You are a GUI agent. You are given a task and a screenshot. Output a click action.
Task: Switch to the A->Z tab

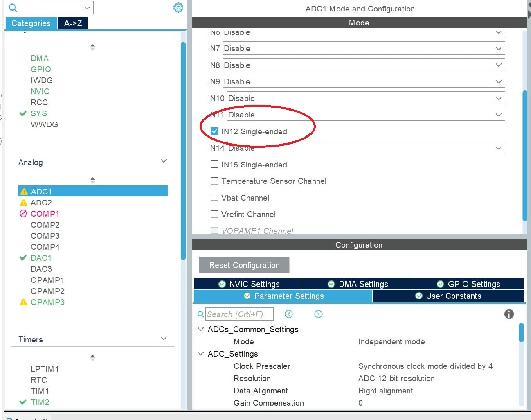click(73, 23)
